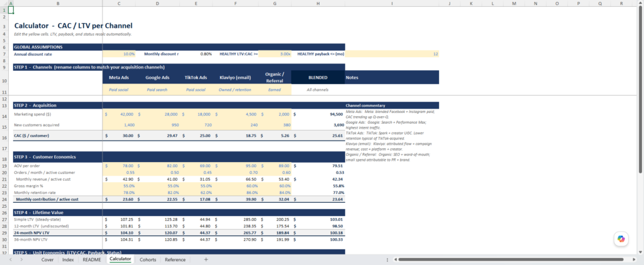Click the Paid search label under Google Ads
Image resolution: width=644 pixels, height=265 pixels.
(x=158, y=89)
